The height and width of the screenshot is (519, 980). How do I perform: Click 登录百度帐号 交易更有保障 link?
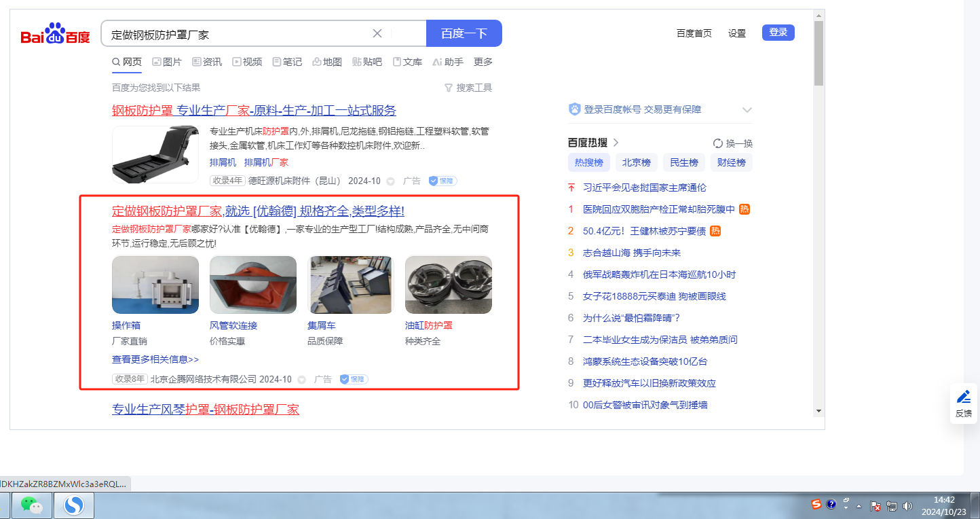pos(643,109)
